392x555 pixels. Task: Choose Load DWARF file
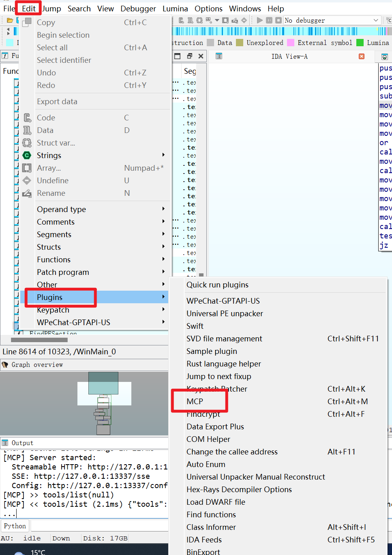click(277, 502)
